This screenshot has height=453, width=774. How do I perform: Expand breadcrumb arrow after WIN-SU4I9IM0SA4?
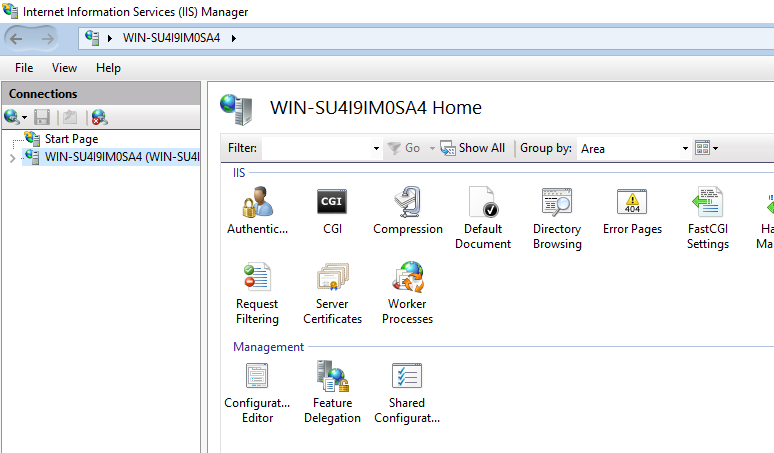(x=233, y=38)
